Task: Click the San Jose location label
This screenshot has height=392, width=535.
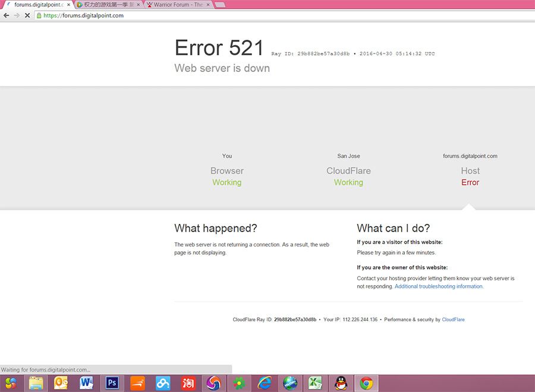Action: [349, 156]
